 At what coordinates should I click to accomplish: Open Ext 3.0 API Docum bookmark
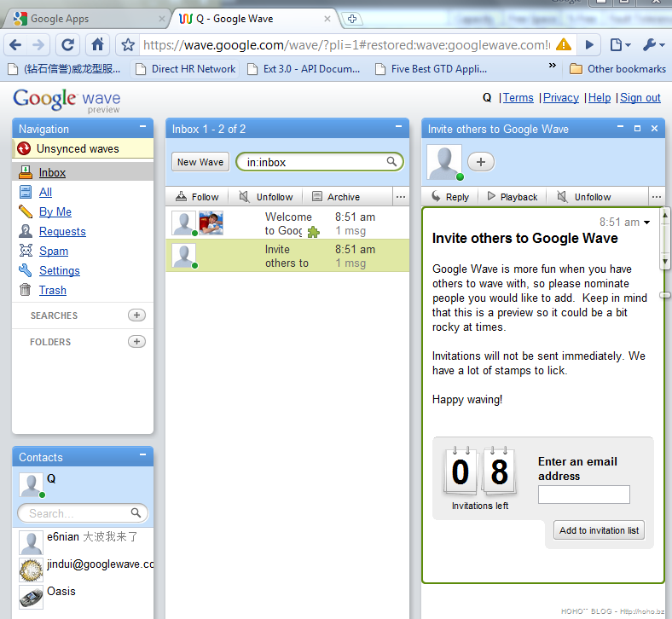click(x=304, y=69)
